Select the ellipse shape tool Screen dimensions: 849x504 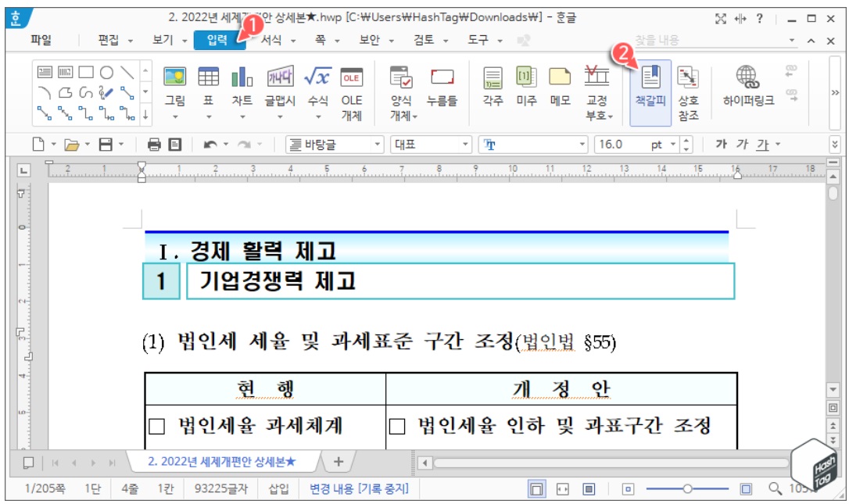(106, 72)
